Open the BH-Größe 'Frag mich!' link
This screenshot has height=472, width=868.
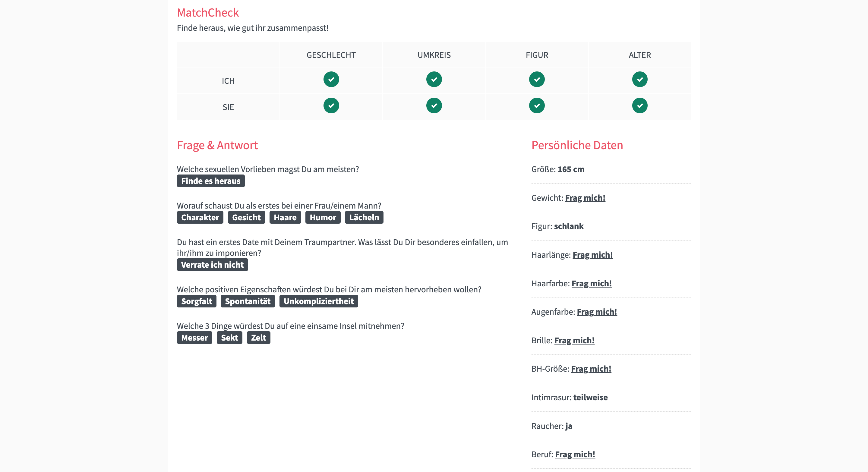591,369
